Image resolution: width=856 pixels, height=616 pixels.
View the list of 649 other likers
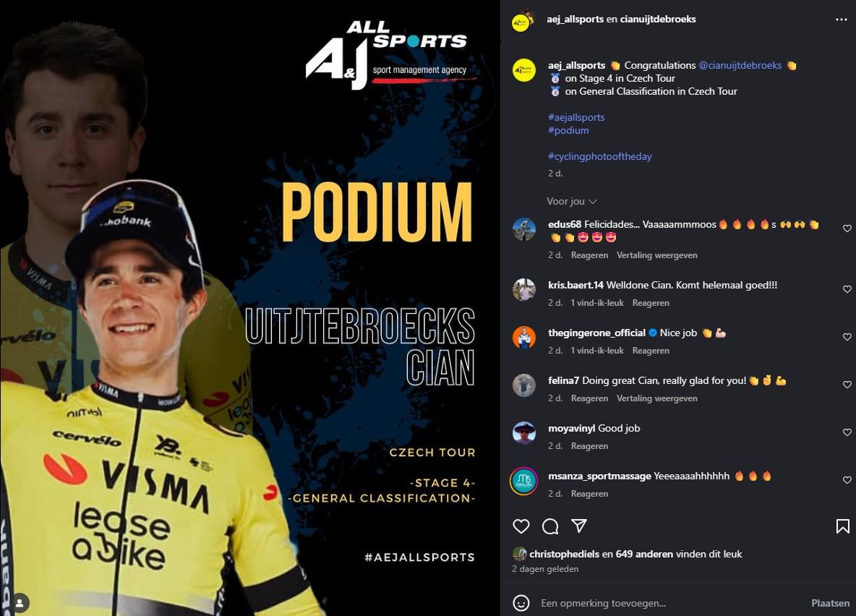tap(644, 554)
